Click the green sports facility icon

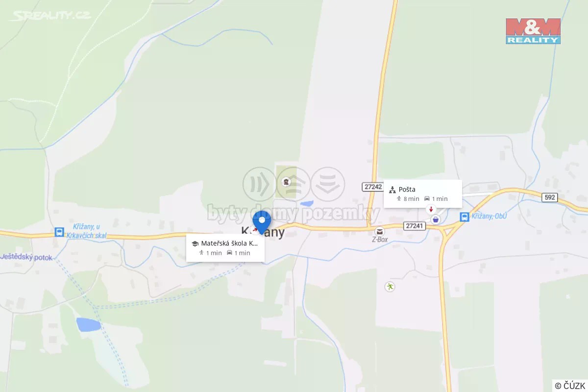(390, 287)
